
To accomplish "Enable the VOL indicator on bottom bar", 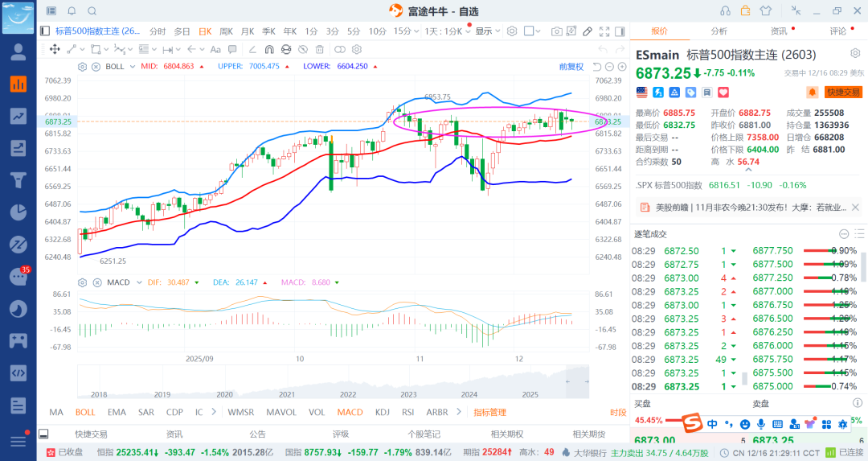I will point(317,412).
